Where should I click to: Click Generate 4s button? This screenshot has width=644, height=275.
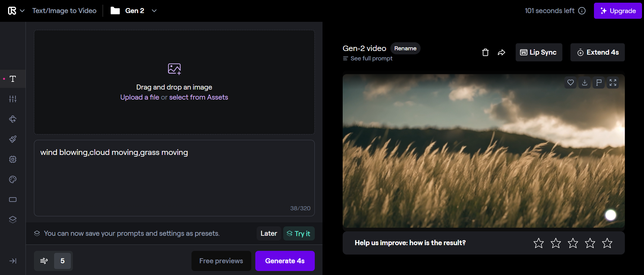(285, 261)
